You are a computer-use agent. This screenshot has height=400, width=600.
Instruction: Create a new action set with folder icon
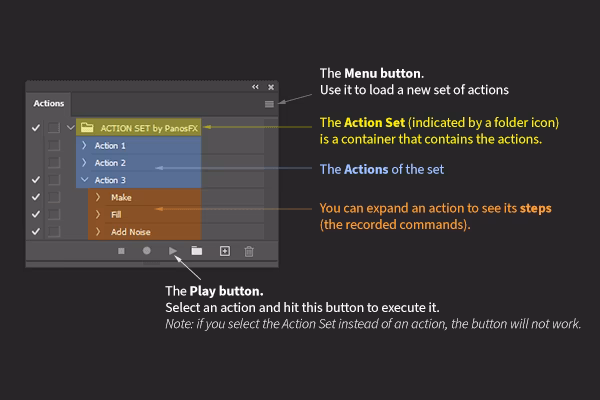click(x=197, y=251)
